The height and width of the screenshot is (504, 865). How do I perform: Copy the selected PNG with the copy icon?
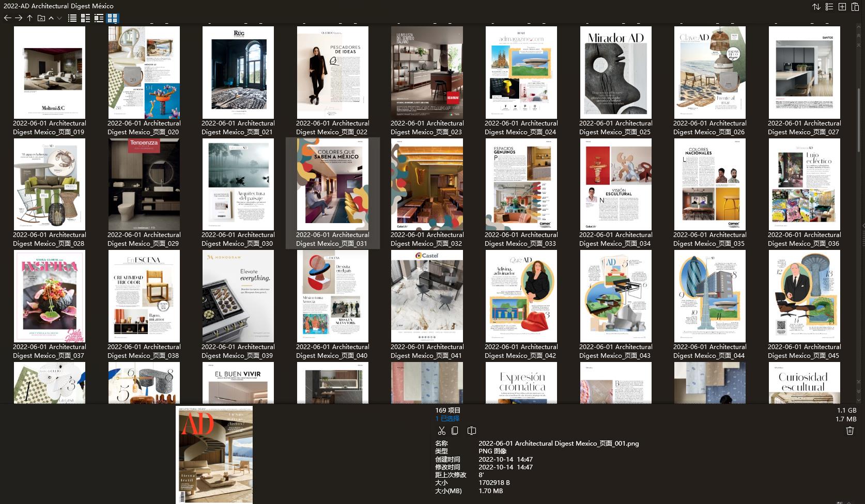click(x=455, y=430)
